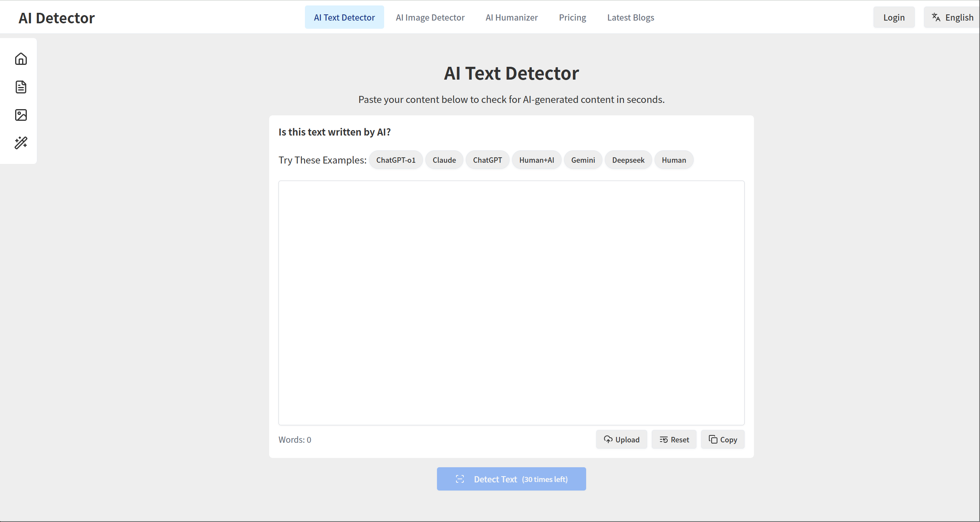Go to the Pricing page

(x=573, y=17)
